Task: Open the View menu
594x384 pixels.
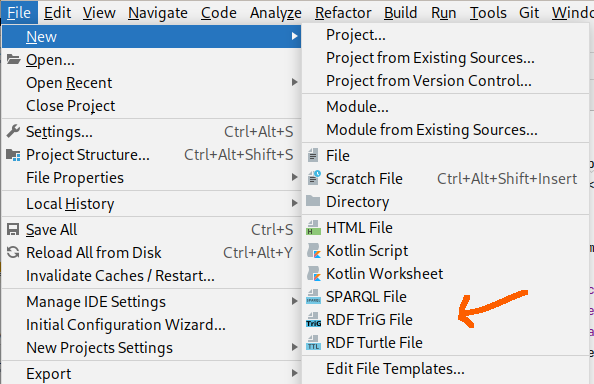Action: click(x=99, y=12)
